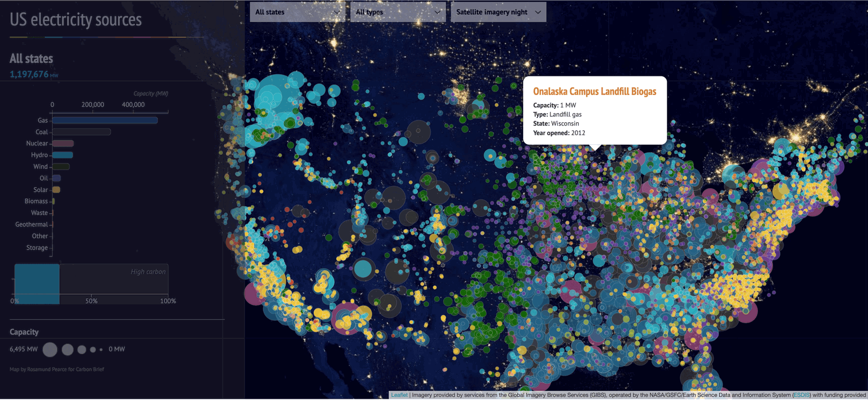Select the Hydro bar in the legend
Image resolution: width=868 pixels, height=400 pixels.
pyautogui.click(x=62, y=154)
